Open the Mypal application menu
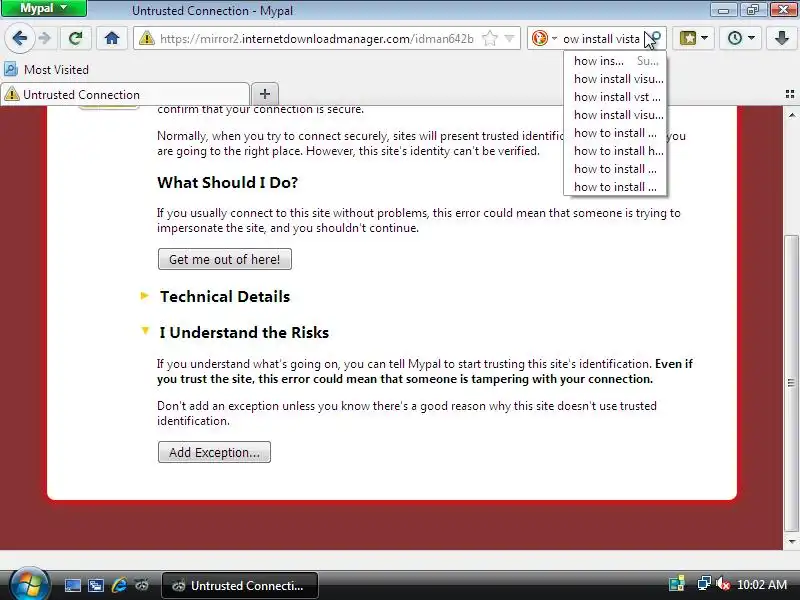This screenshot has width=800, height=600. (x=43, y=8)
